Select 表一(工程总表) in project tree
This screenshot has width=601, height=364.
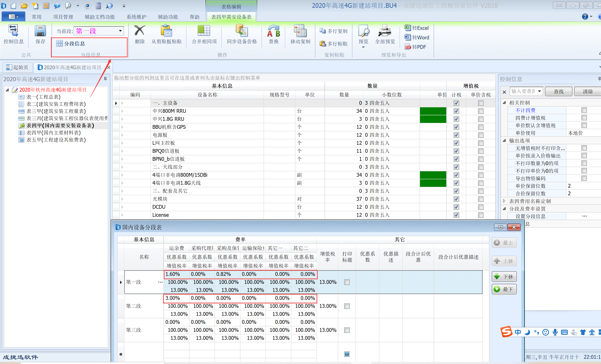pos(43,97)
